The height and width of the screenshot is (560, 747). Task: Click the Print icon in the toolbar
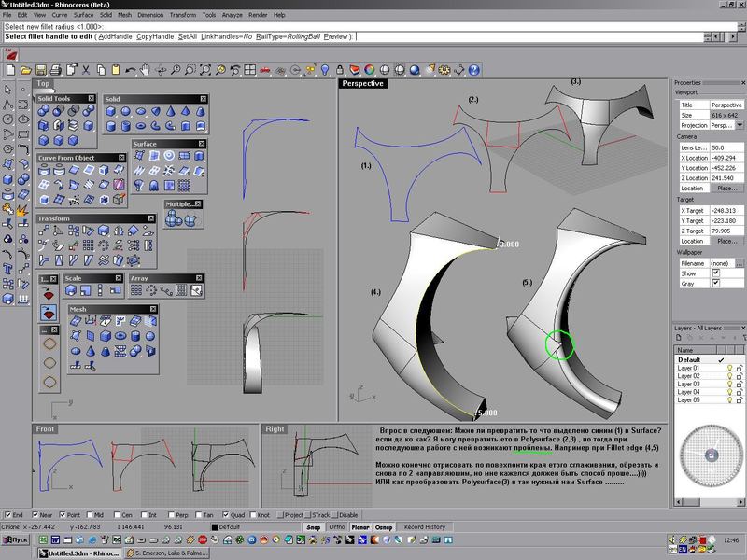[56, 70]
